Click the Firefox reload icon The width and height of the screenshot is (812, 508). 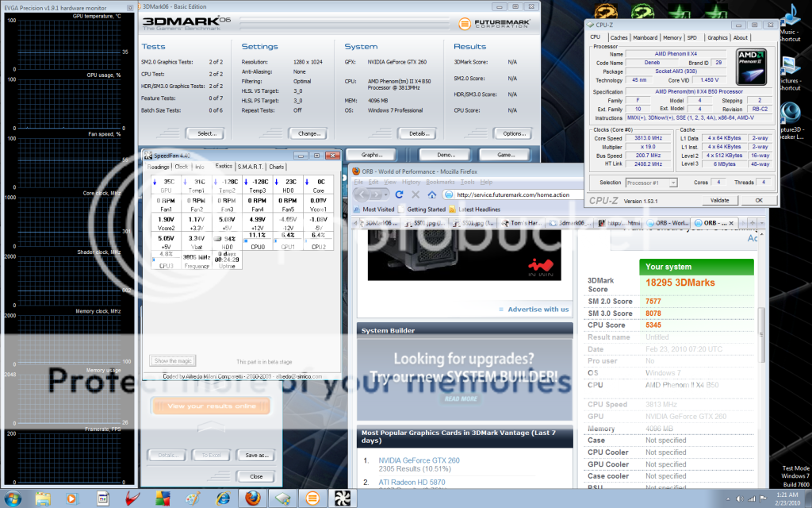pos(399,195)
